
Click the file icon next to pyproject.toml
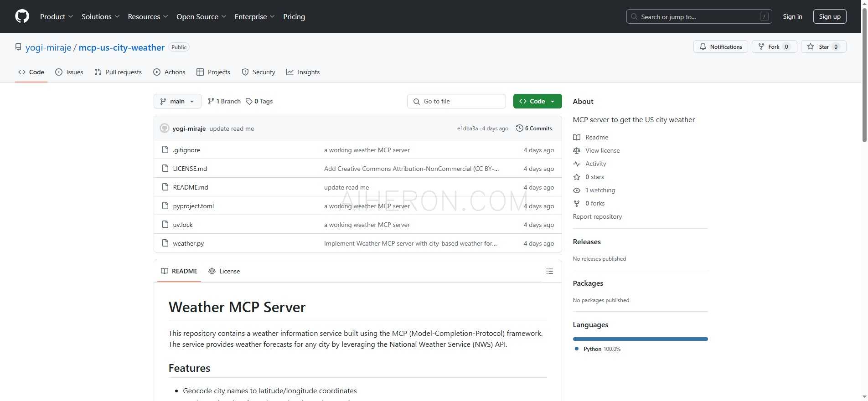click(165, 206)
